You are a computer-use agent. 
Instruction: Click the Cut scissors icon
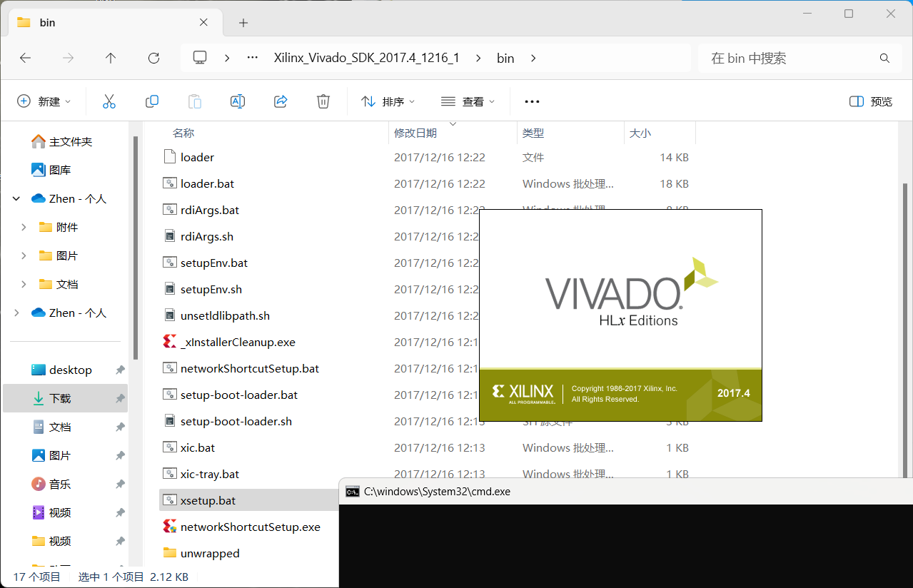click(109, 101)
